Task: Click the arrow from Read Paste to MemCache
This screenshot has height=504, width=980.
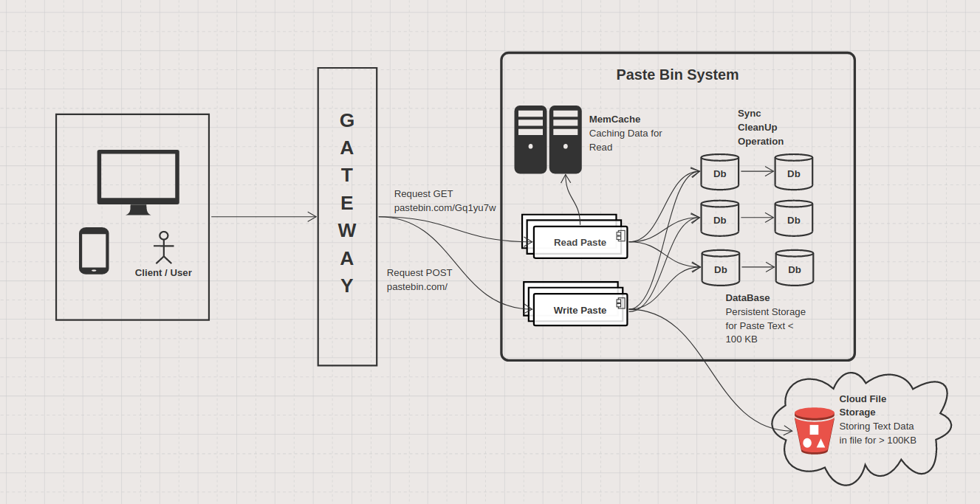Action: pyautogui.click(x=572, y=199)
